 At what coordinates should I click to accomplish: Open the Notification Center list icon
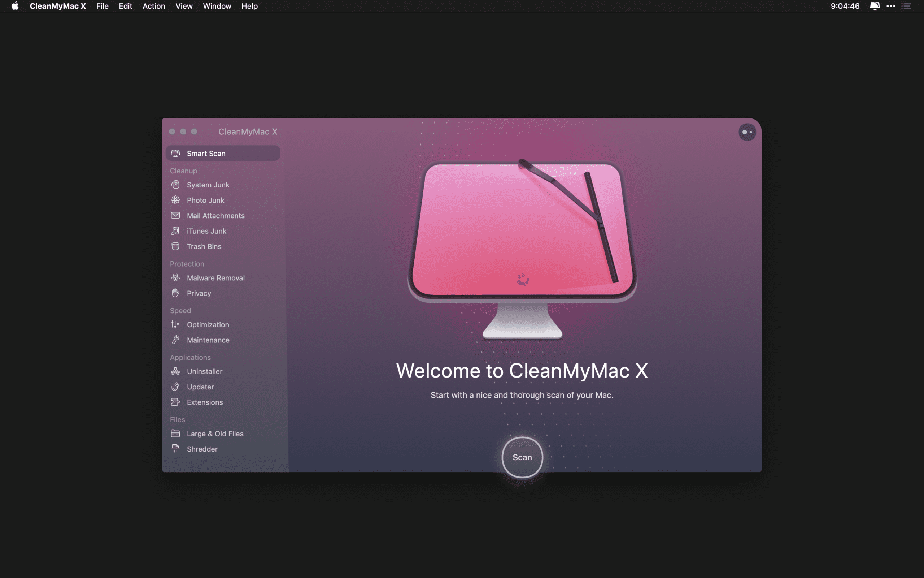click(906, 6)
